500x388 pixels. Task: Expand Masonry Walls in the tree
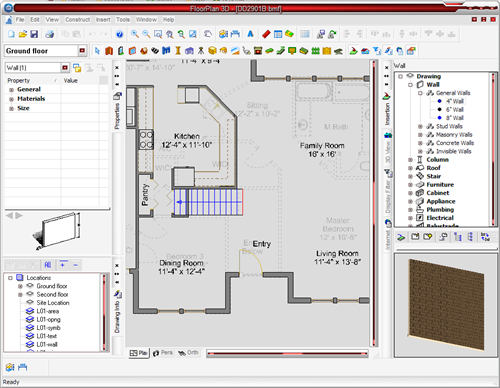coord(420,135)
